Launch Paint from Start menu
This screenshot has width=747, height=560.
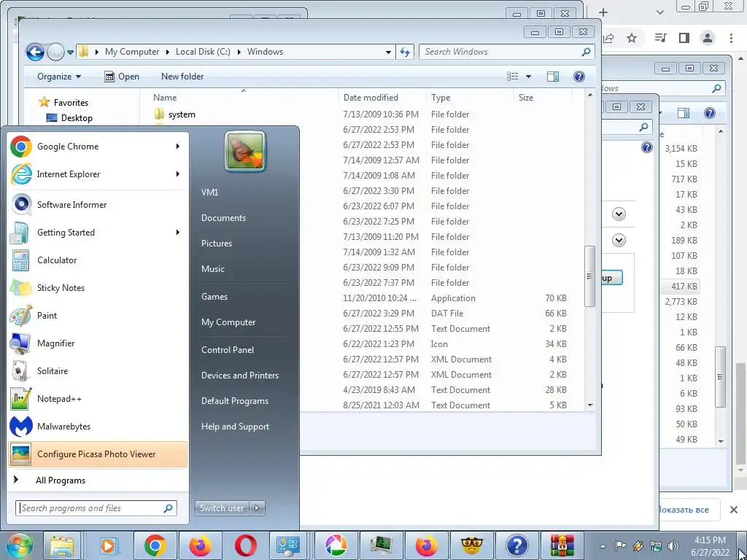pyautogui.click(x=98, y=315)
